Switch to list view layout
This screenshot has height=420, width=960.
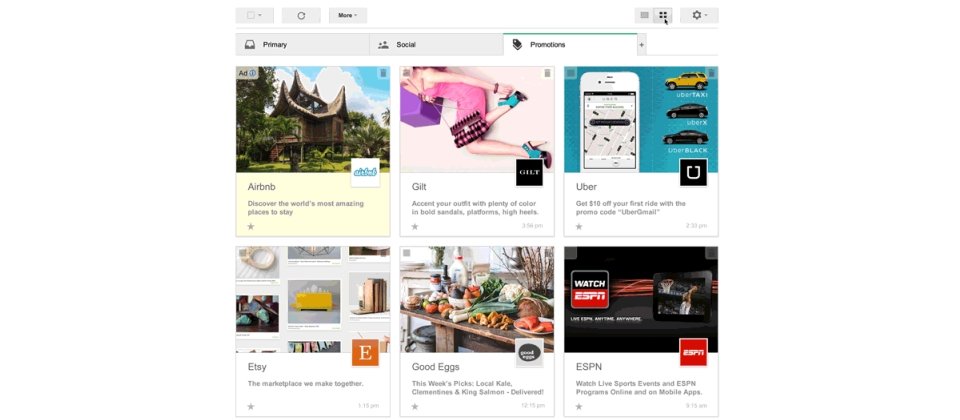644,15
